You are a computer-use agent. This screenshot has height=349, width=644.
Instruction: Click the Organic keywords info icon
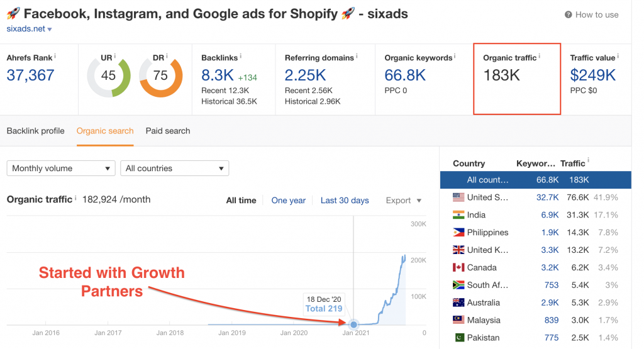tap(455, 56)
